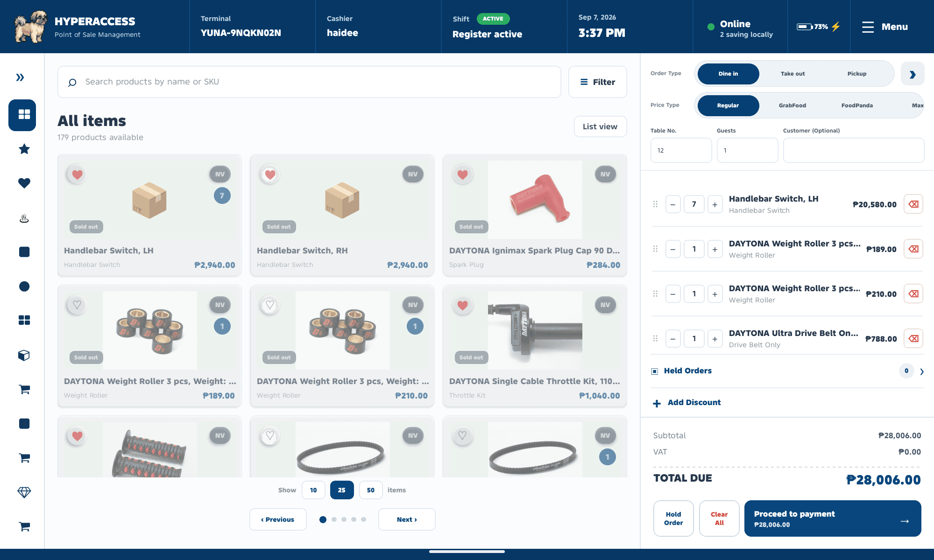934x560 pixels.
Task: Go to Next page
Action: 407,519
